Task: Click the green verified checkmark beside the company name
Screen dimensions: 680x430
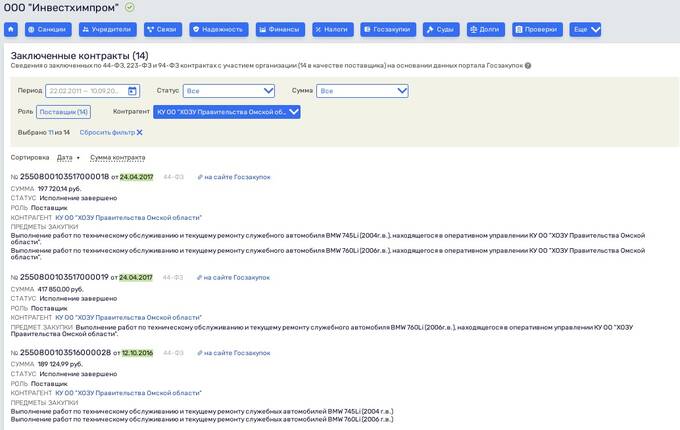Action: (x=129, y=7)
